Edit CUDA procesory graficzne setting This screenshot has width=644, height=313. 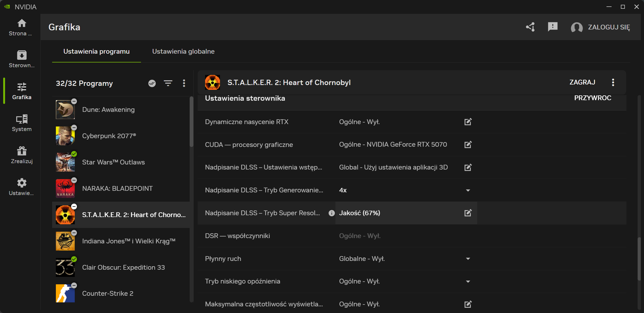[x=468, y=145]
